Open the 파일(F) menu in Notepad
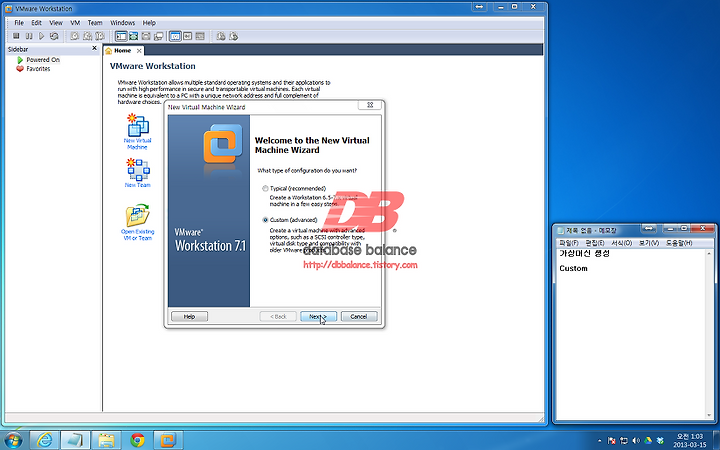This screenshot has height=450, width=720. tap(568, 243)
